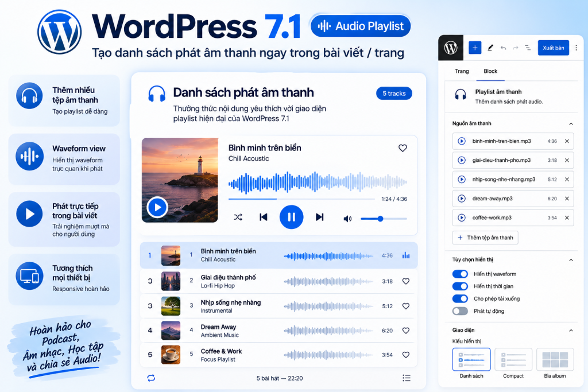
Task: Favorite Dream Away track heart
Action: coord(406,331)
